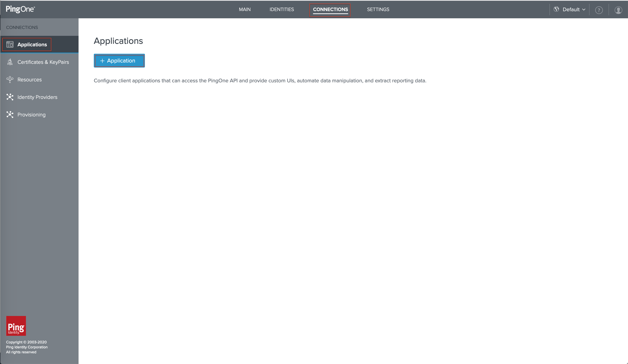Screen dimensions: 628x364
Task: Click the SETTINGS navigation menu item
Action: point(377,10)
